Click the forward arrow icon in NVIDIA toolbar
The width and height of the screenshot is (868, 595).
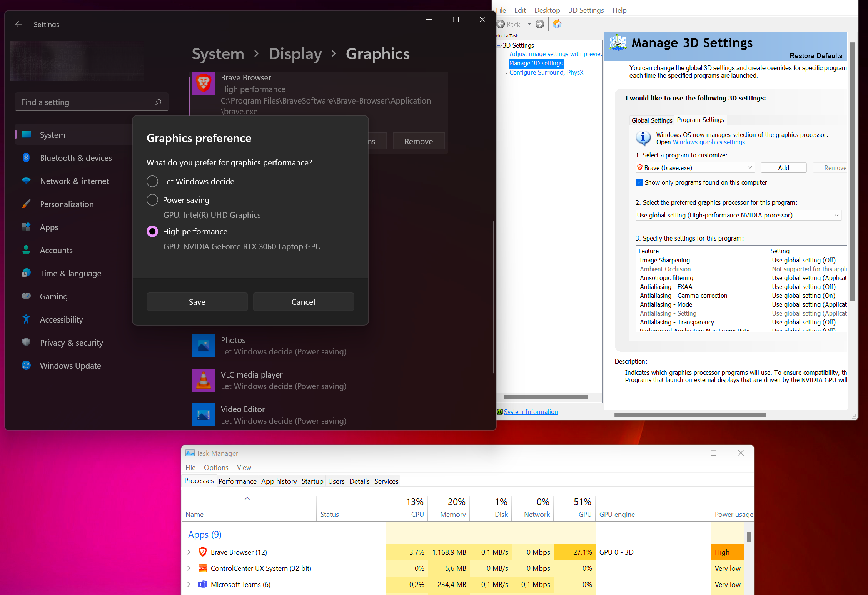coord(540,24)
